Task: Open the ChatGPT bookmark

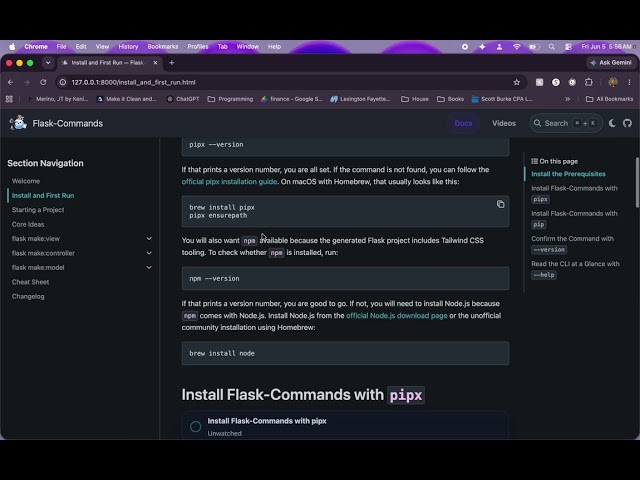Action: pyautogui.click(x=183, y=99)
